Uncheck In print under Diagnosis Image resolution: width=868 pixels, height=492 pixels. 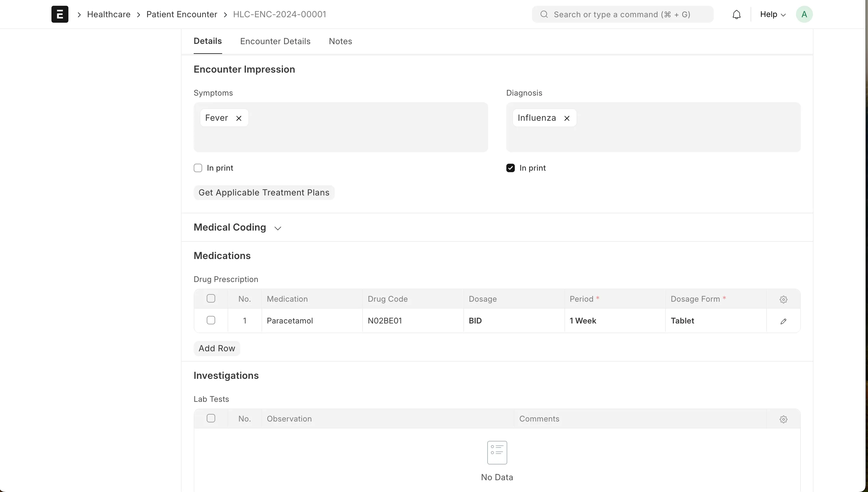tap(510, 168)
